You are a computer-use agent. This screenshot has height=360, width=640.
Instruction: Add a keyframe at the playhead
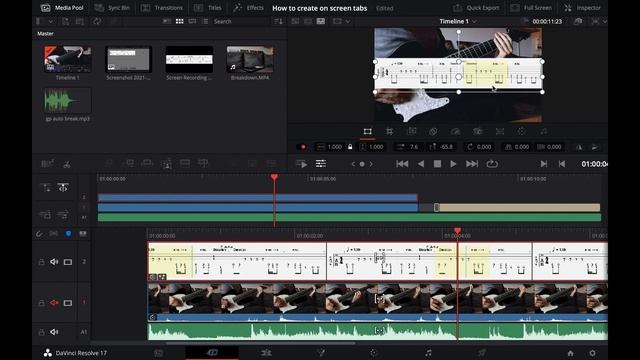tap(362, 164)
